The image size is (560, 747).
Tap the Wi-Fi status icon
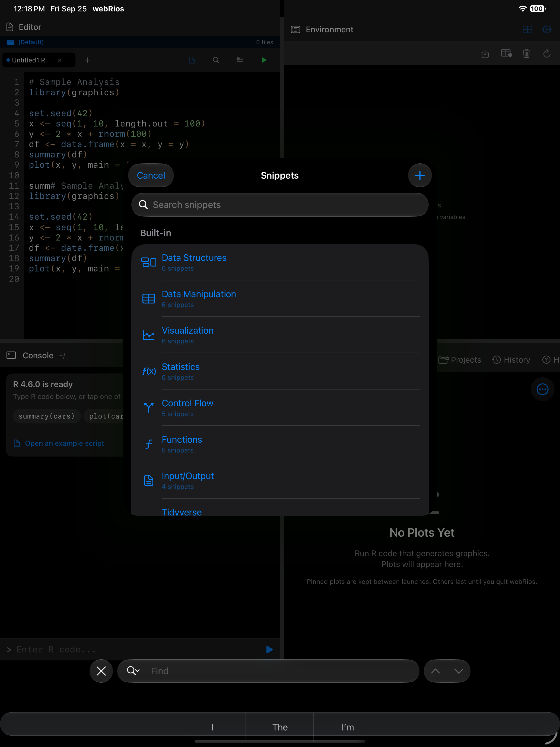[523, 9]
